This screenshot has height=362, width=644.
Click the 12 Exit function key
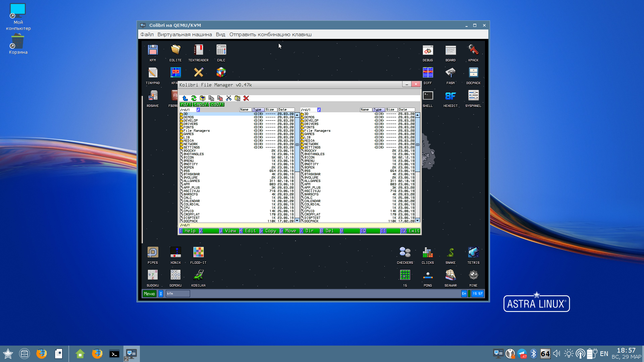[x=410, y=231]
